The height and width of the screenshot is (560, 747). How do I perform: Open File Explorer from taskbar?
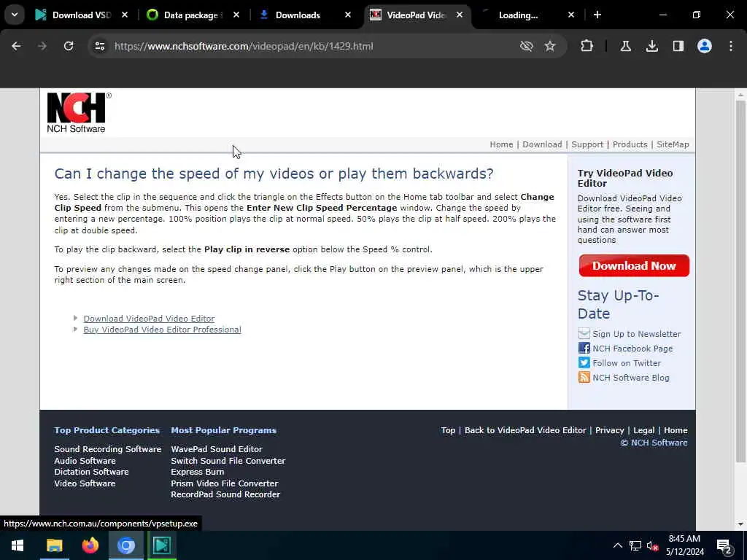coord(54,545)
